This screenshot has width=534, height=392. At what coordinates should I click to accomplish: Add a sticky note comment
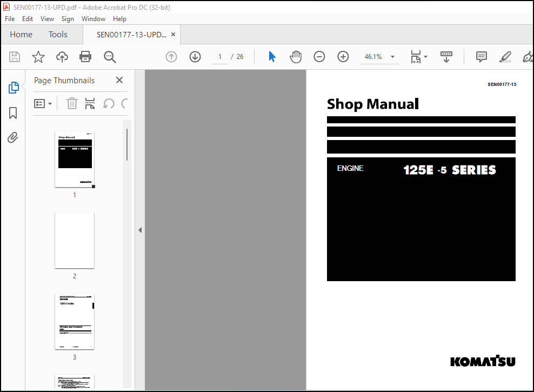click(x=481, y=57)
